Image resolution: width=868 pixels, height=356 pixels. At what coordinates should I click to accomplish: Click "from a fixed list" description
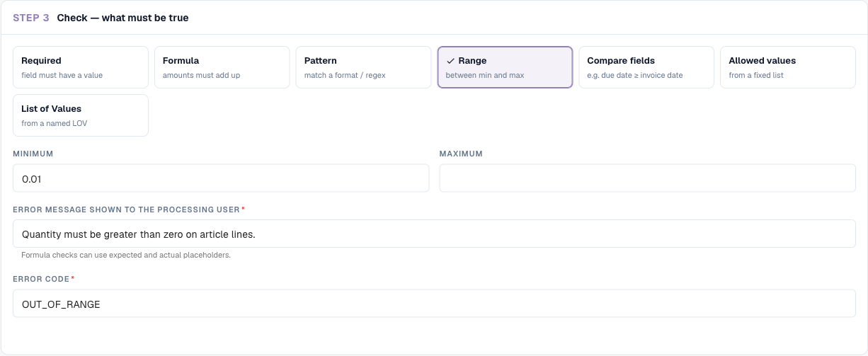point(756,75)
